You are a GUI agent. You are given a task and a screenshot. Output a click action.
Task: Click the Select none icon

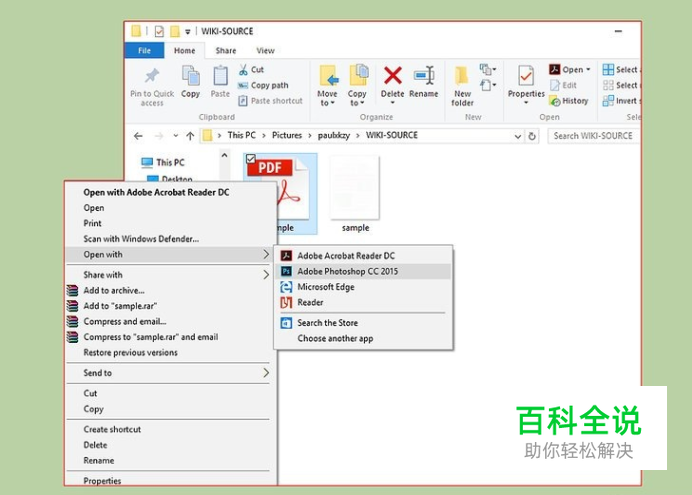pos(608,85)
